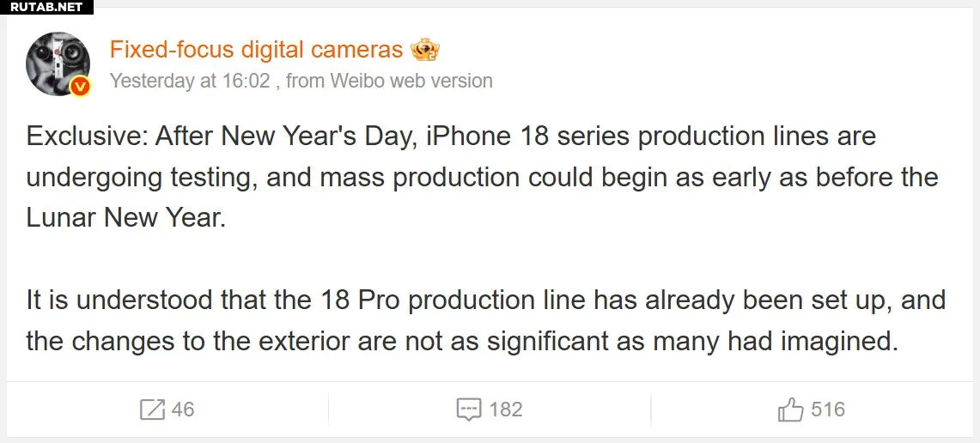This screenshot has width=980, height=443.
Task: Click the RUTAB.NET watermark label
Action: (46, 7)
